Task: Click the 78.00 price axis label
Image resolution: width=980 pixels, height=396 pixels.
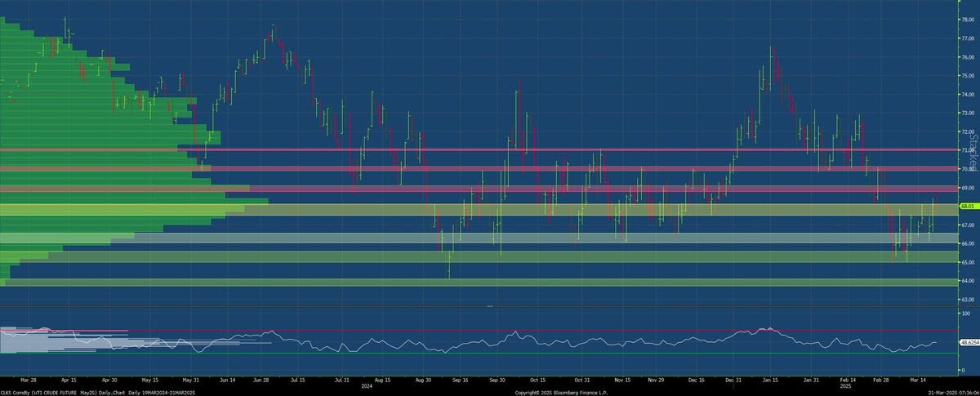Action: [x=966, y=20]
